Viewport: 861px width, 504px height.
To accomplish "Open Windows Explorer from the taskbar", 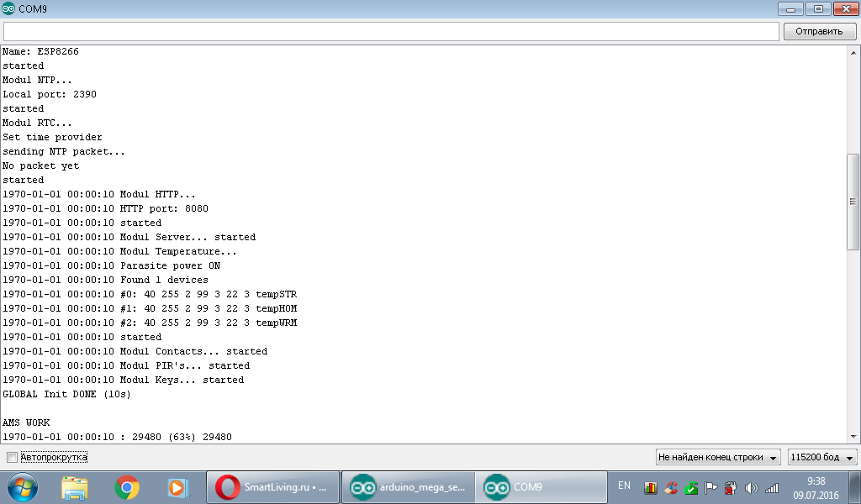I will 75,487.
